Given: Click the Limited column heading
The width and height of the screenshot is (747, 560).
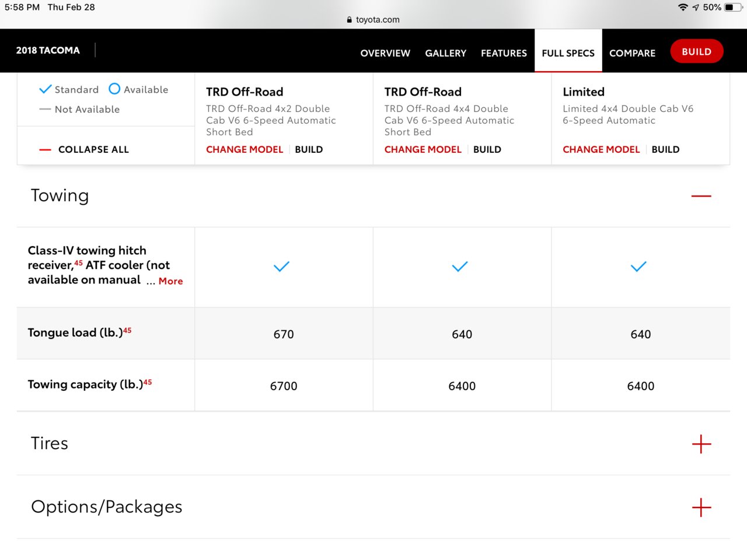Looking at the screenshot, I should (584, 92).
